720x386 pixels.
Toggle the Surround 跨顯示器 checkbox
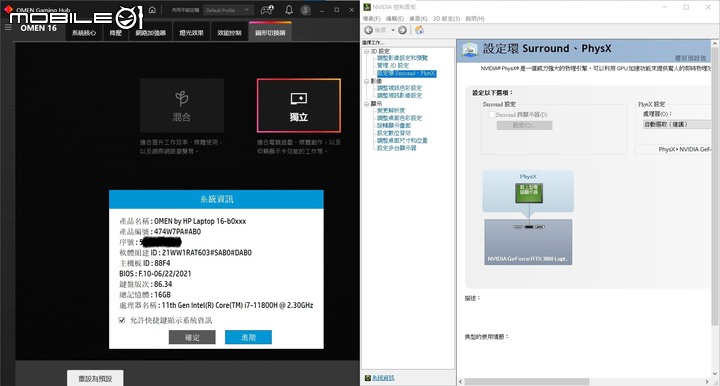coord(492,115)
